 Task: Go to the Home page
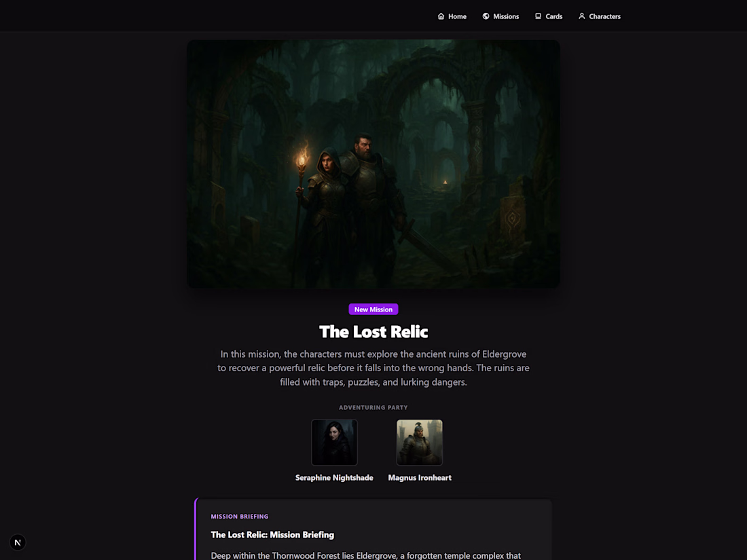452,16
